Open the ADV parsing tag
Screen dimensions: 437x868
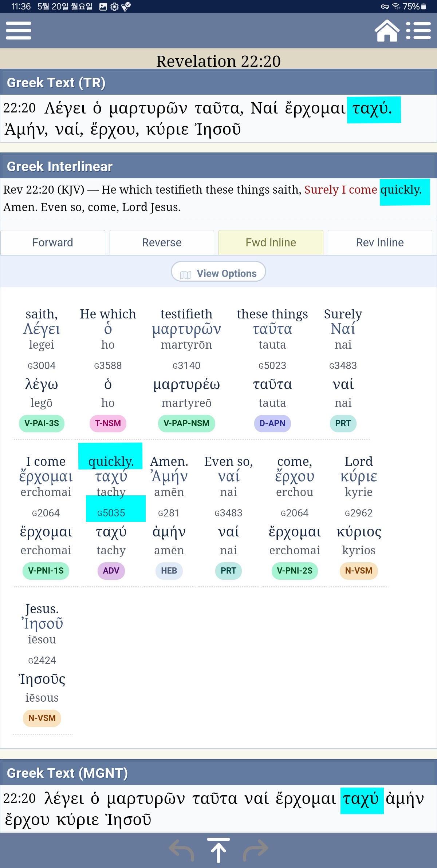click(x=111, y=571)
